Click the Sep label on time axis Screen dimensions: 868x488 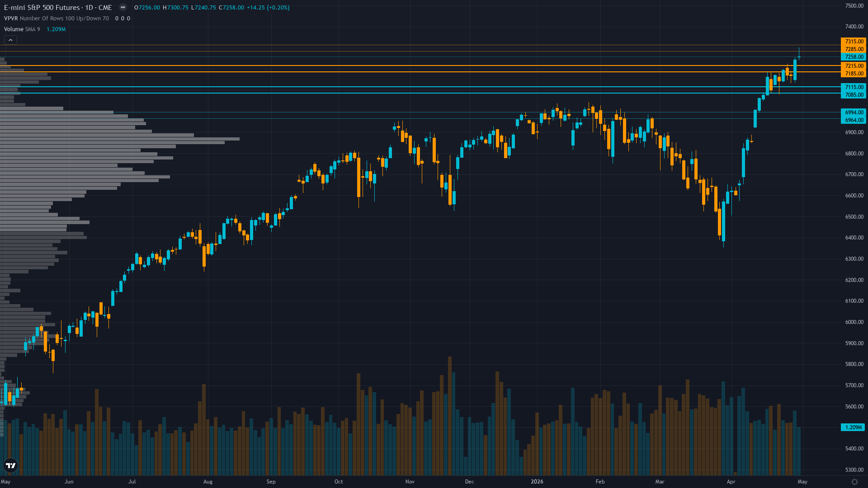(x=271, y=482)
